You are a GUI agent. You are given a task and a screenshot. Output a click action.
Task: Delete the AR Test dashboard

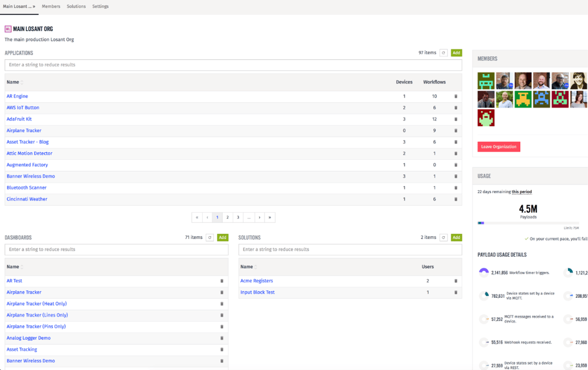point(222,281)
